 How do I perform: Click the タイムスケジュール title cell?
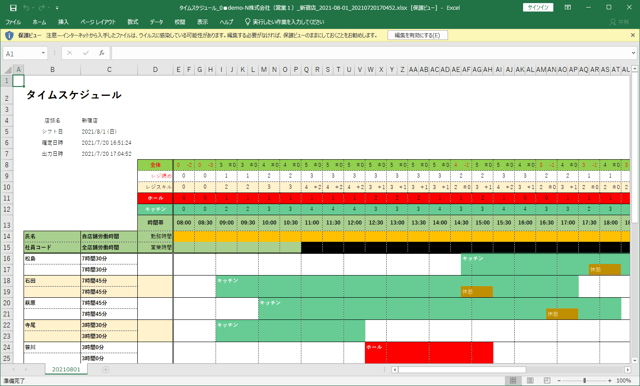74,95
